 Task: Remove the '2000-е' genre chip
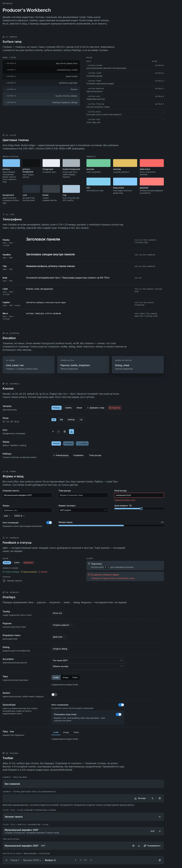tap(24, 516)
